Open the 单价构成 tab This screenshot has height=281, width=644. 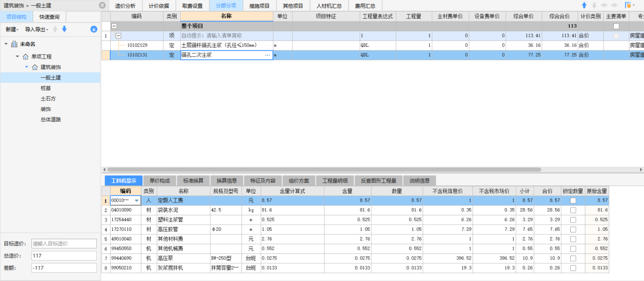(x=160, y=181)
